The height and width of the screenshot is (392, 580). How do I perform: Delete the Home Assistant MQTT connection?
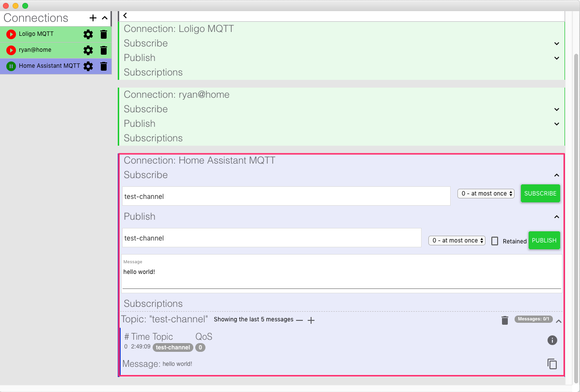104,66
